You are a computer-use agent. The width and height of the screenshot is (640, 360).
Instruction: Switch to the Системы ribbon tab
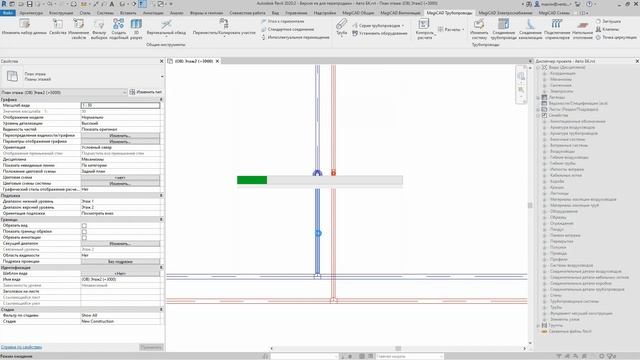coord(105,13)
